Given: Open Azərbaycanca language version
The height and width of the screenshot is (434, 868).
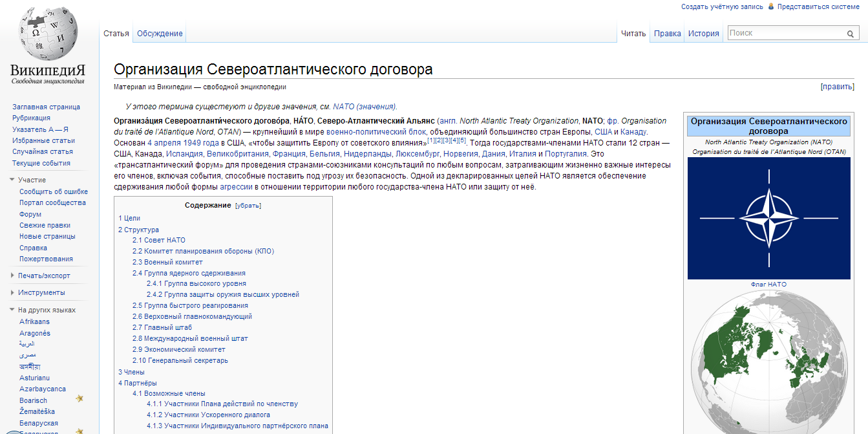Looking at the screenshot, I should point(43,389).
